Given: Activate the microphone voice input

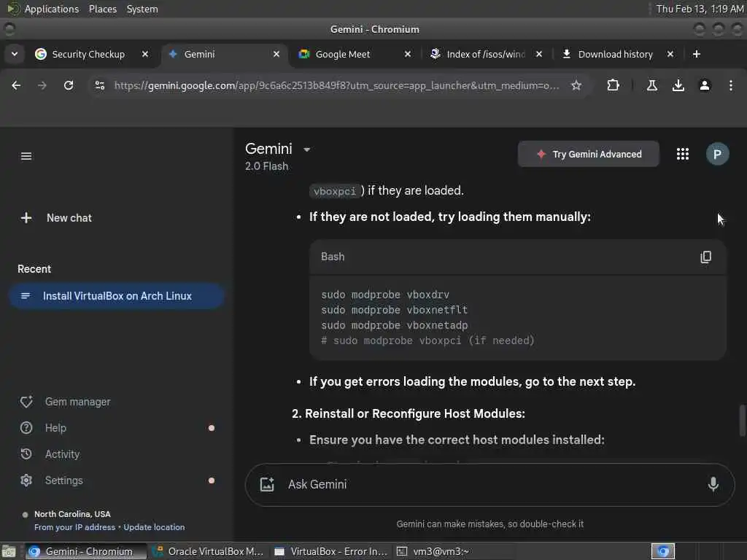Looking at the screenshot, I should pyautogui.click(x=713, y=484).
